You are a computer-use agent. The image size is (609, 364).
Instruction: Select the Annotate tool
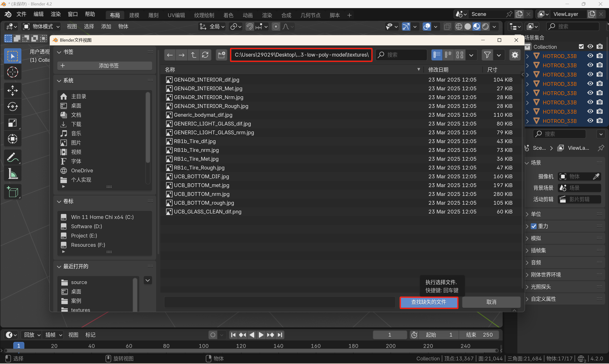pos(13,157)
